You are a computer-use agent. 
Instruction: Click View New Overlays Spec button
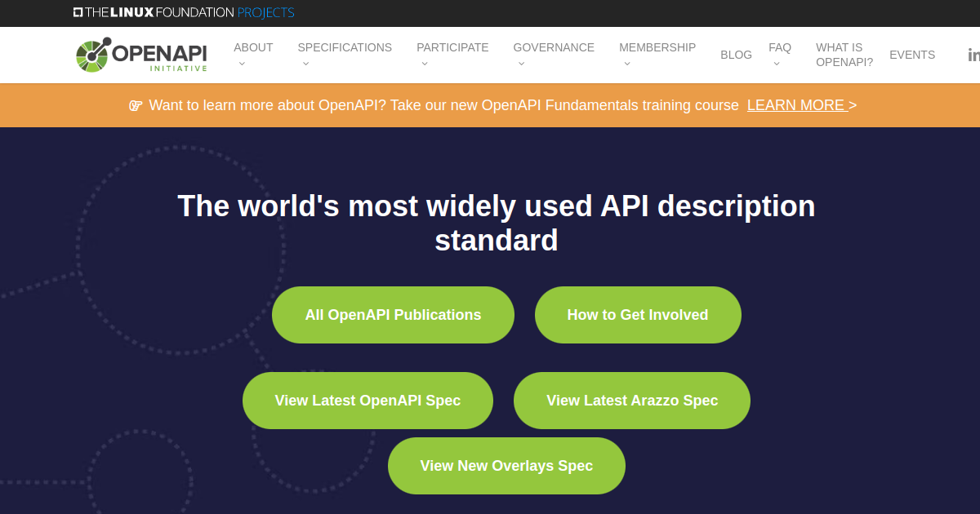506,466
